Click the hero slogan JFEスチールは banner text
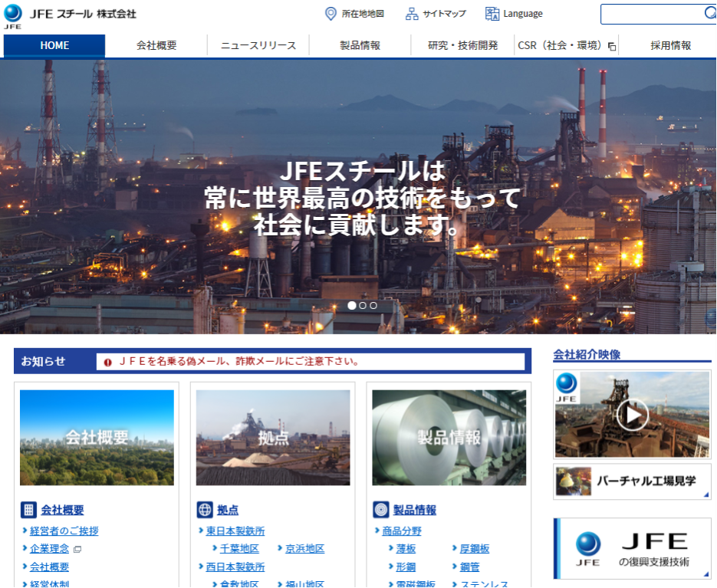 click(x=362, y=172)
